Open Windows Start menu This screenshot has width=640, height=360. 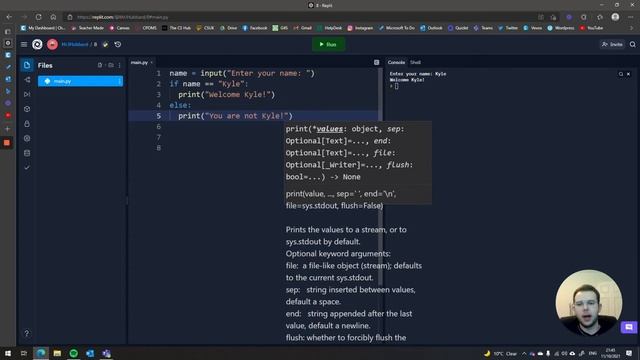[x=8, y=353]
